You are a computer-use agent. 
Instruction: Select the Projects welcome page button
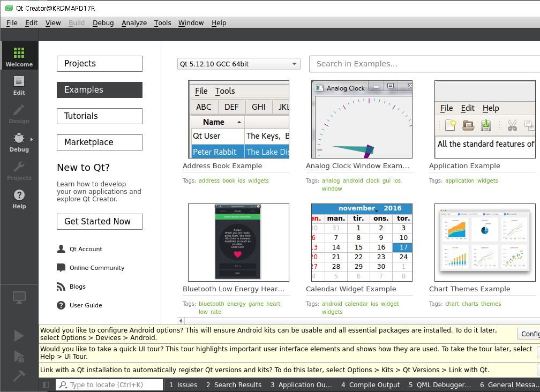(100, 64)
